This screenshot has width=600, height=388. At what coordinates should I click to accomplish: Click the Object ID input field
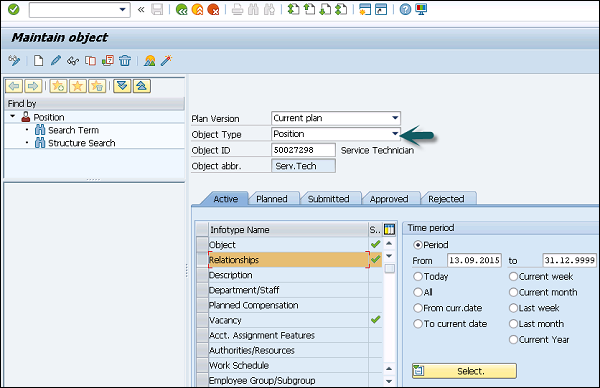303,150
